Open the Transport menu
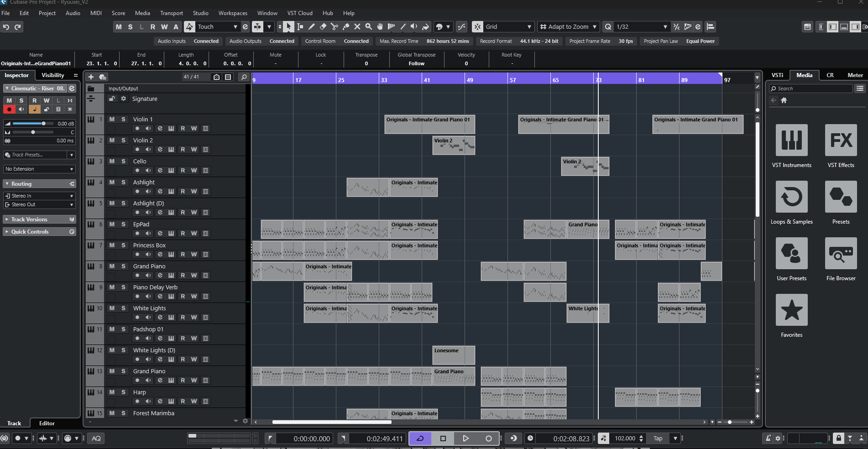 pos(172,13)
